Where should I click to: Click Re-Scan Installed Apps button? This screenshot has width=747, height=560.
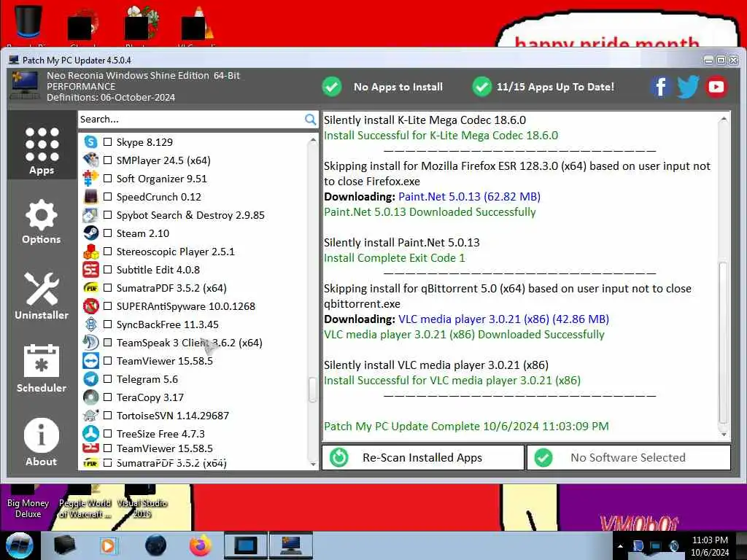point(423,458)
